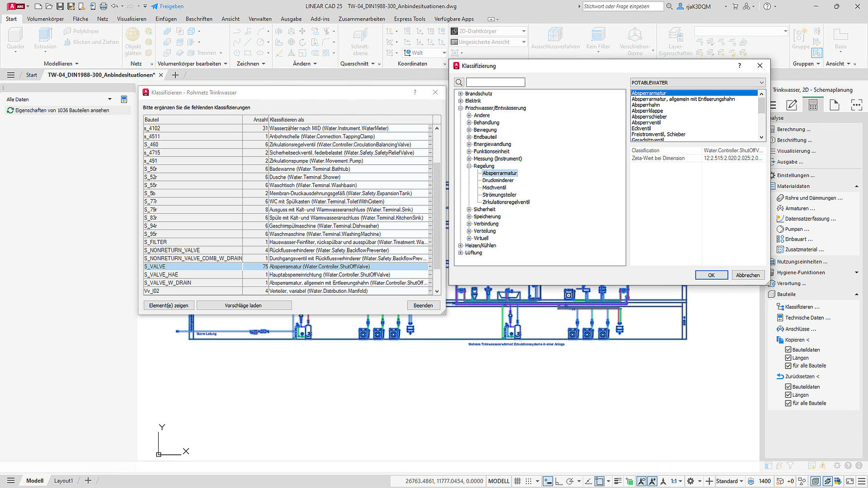Click the Freigeben share icon
868x488 pixels.
154,6
